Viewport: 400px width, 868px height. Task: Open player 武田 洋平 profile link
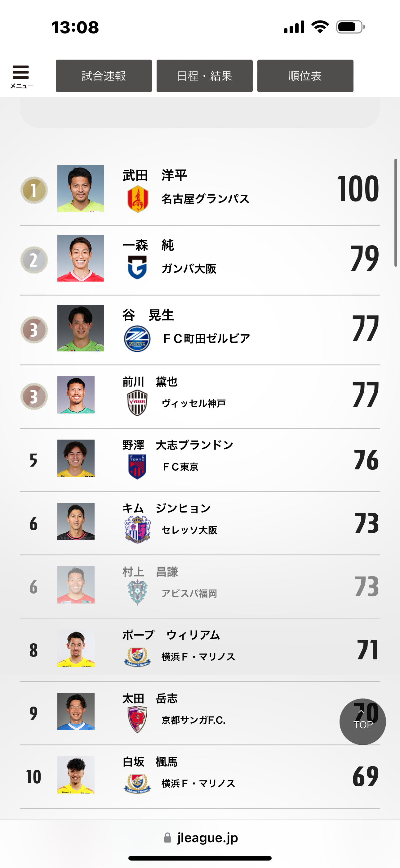click(154, 175)
